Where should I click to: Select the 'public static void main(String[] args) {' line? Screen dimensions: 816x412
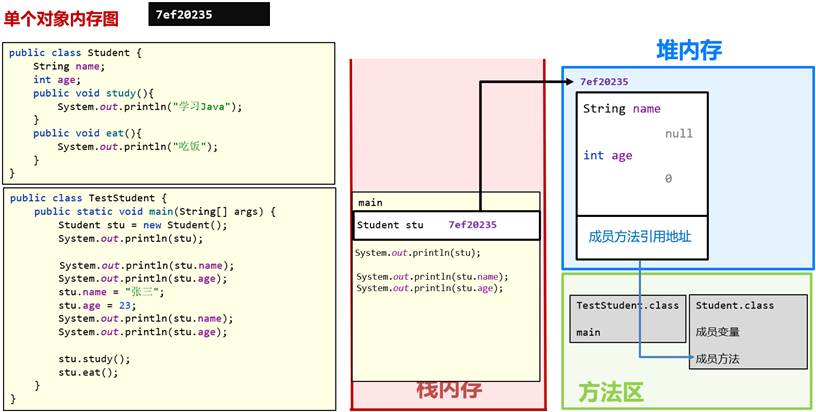click(155, 212)
